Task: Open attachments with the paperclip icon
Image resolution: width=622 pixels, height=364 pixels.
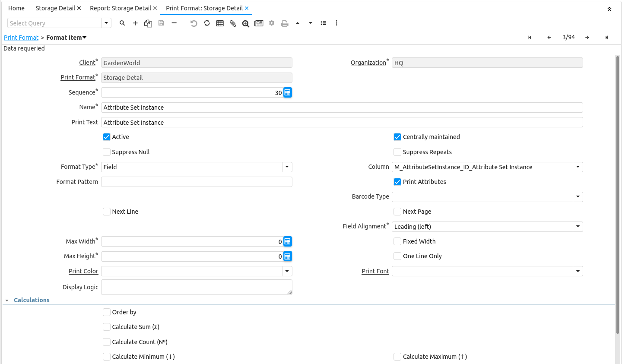Action: click(233, 23)
